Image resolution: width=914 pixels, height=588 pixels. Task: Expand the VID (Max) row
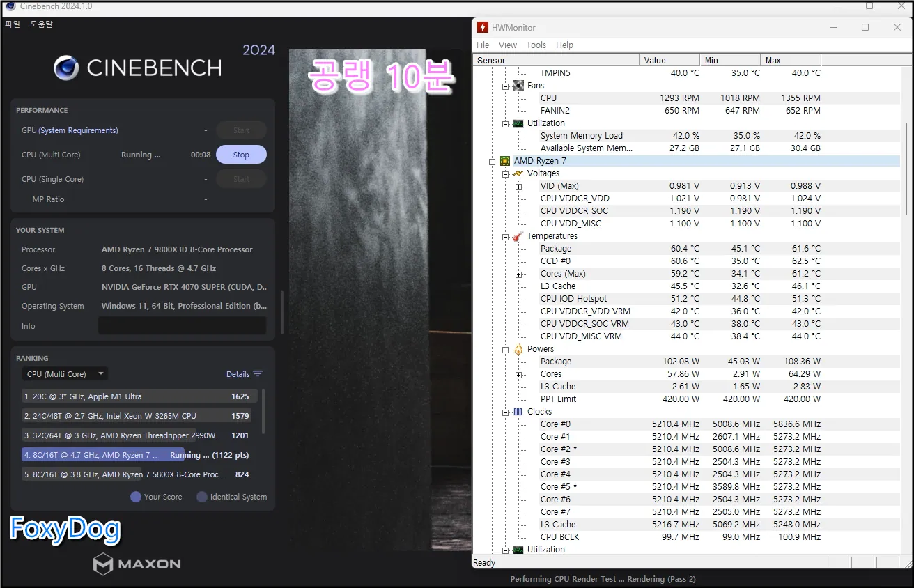coord(519,186)
